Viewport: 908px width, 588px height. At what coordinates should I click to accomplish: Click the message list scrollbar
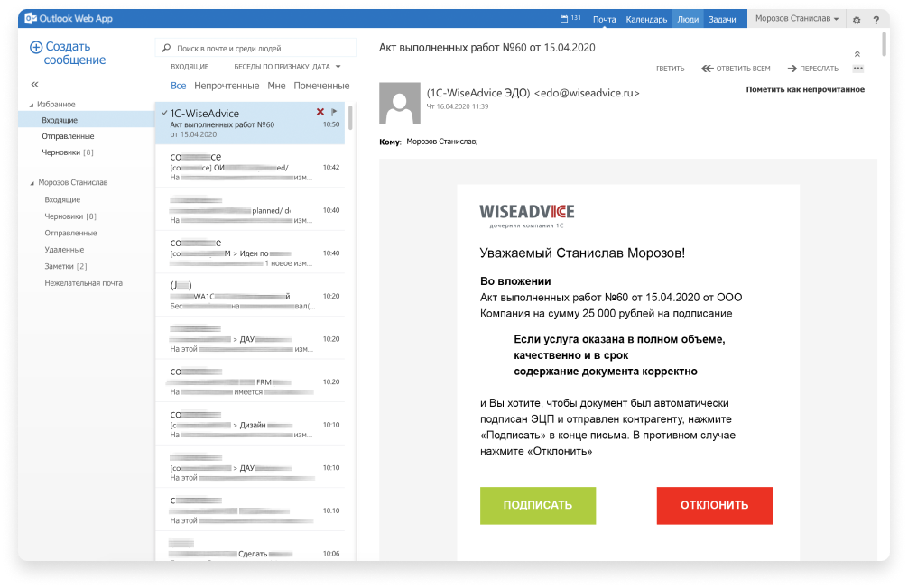(350, 117)
